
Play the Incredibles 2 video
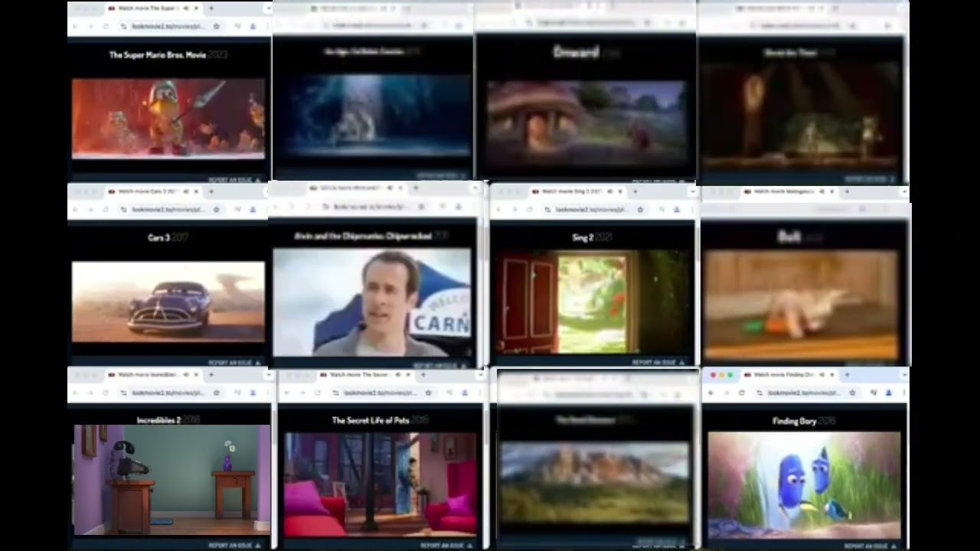(171, 480)
